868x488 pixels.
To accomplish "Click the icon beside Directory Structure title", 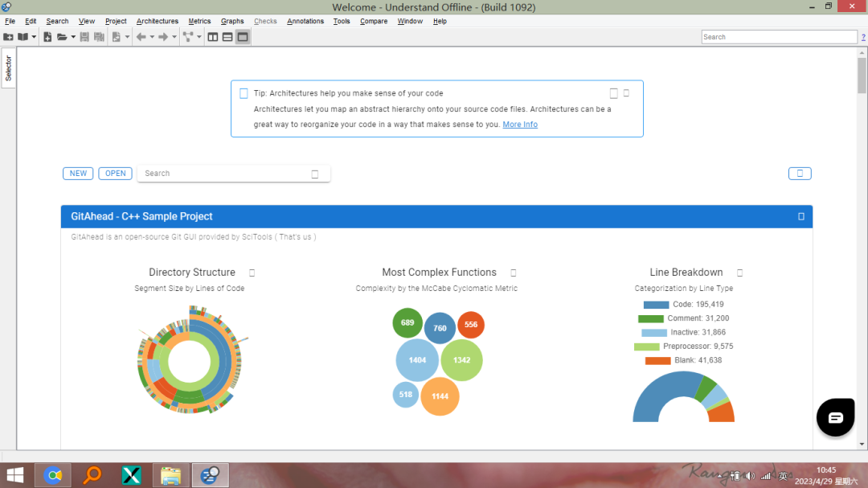I will [252, 273].
